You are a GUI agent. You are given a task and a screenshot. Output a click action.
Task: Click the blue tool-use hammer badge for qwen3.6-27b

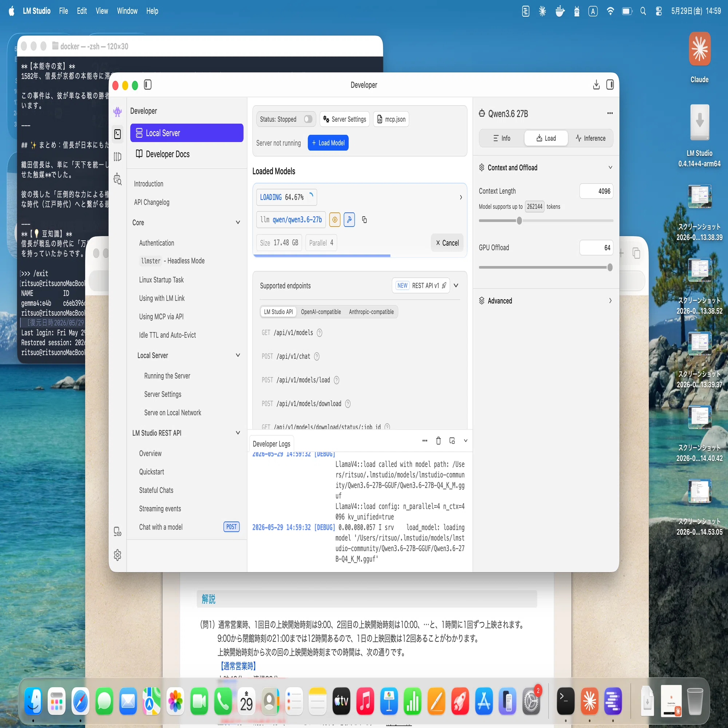pyautogui.click(x=349, y=220)
